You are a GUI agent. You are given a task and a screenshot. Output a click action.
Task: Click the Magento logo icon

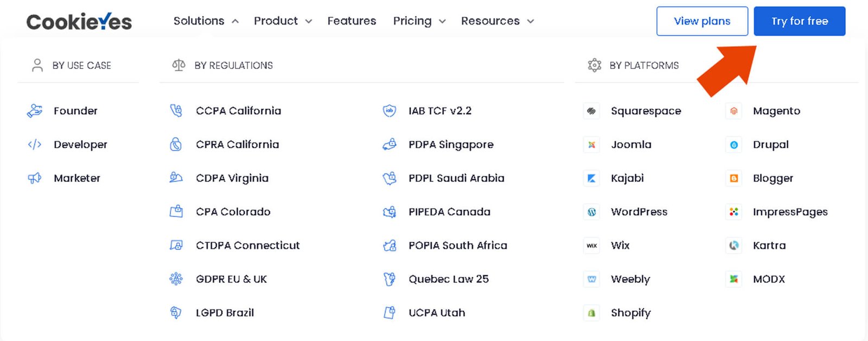[x=733, y=111]
